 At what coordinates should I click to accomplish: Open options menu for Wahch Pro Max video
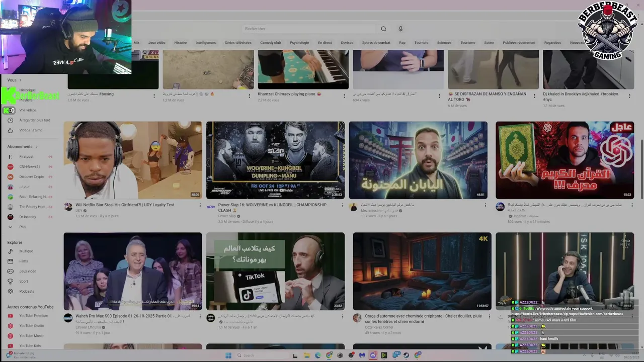[x=200, y=316]
